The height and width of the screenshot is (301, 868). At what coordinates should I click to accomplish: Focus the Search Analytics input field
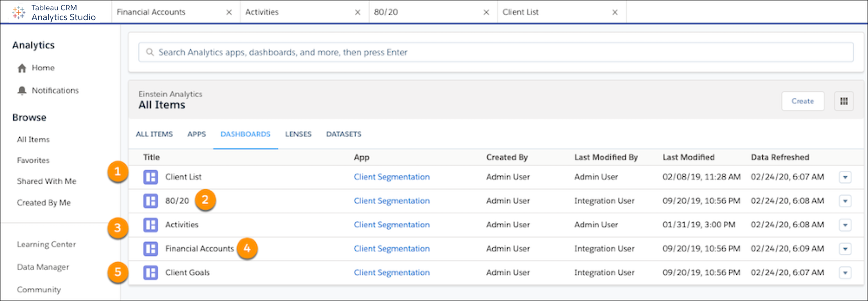point(496,52)
